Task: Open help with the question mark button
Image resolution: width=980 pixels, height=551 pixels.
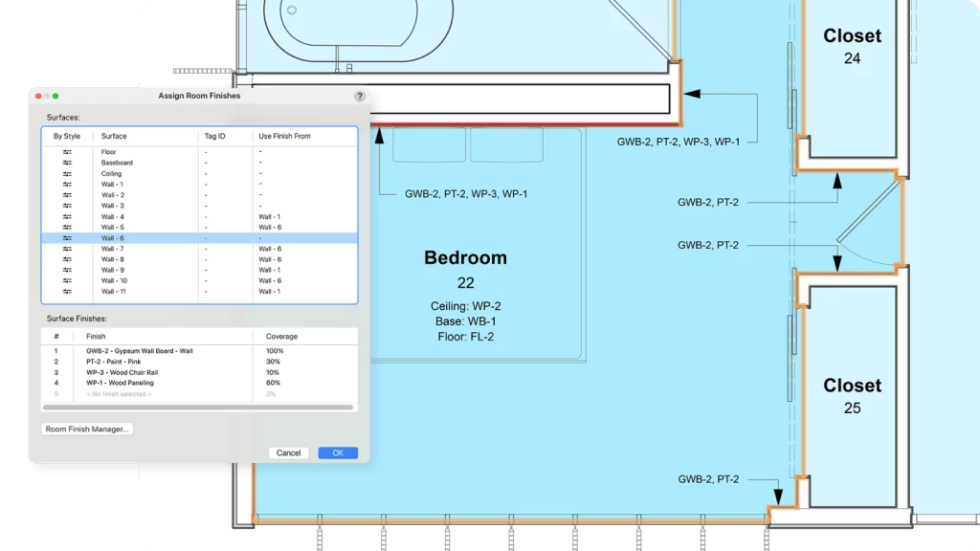Action: (360, 97)
